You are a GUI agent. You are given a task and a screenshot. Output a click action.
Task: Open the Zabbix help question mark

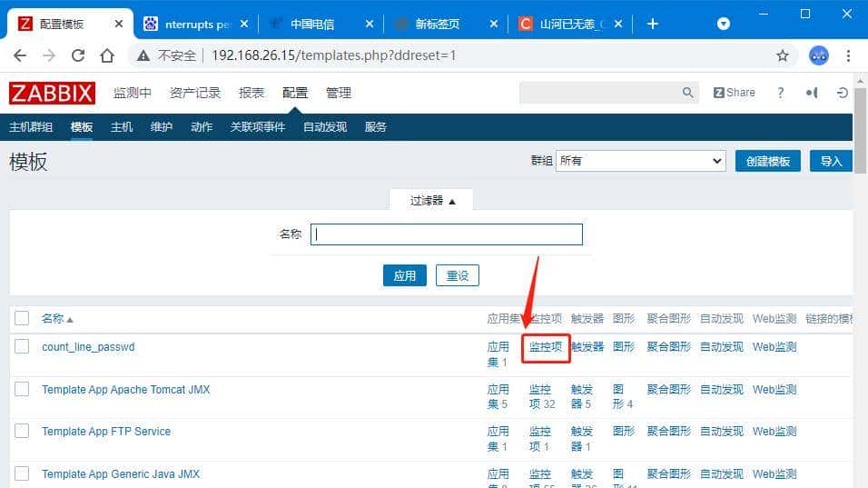(781, 93)
